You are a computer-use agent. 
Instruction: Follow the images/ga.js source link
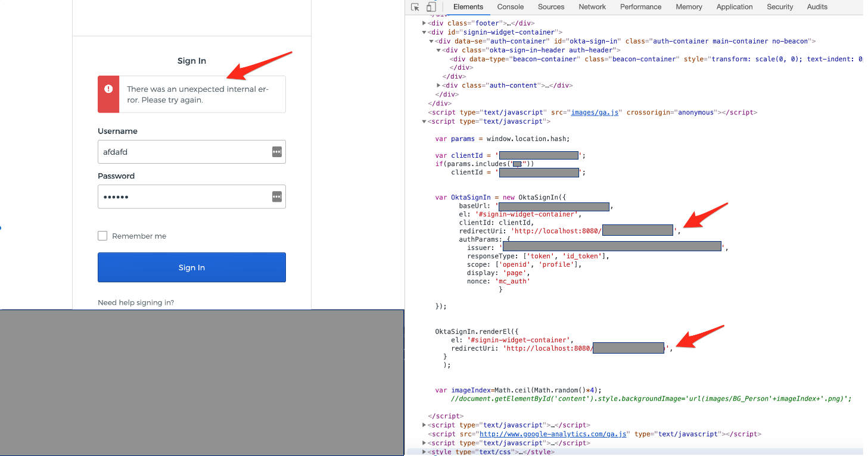[x=587, y=112]
